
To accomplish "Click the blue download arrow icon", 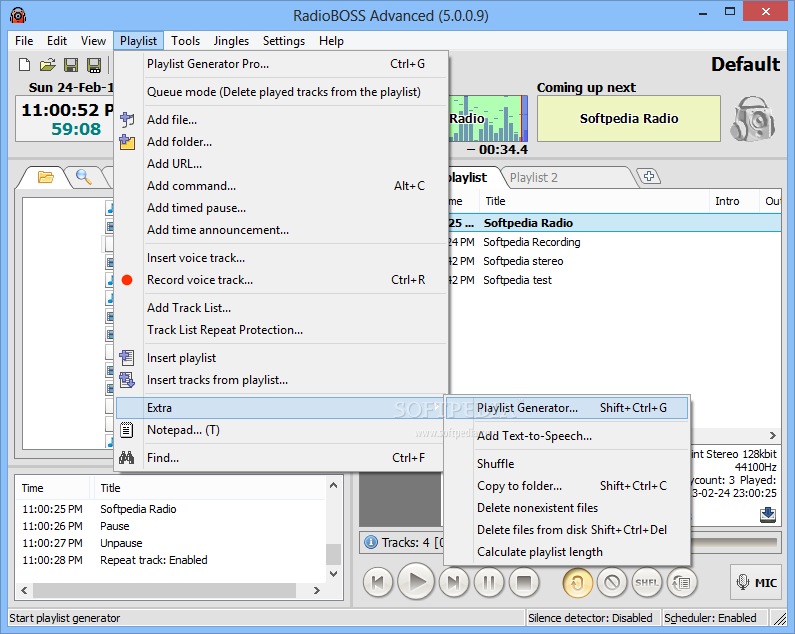I will coord(768,514).
